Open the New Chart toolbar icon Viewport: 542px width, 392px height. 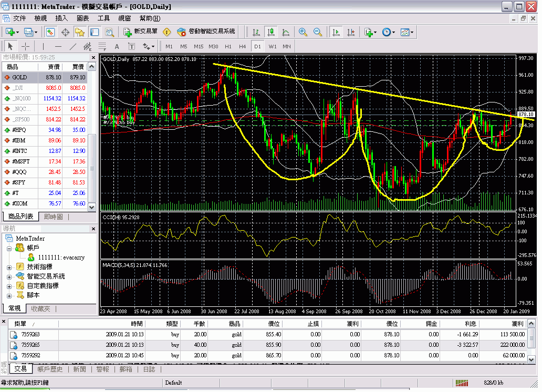pos(12,32)
